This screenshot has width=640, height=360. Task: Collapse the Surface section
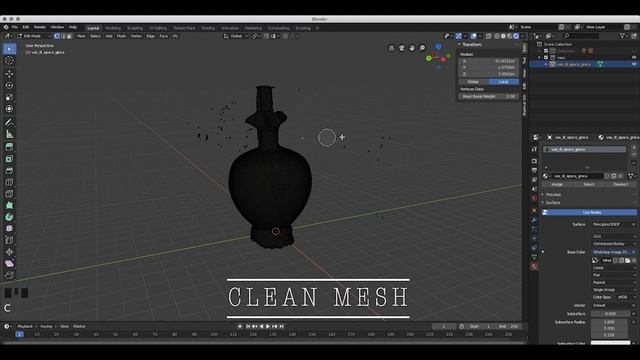coord(553,203)
